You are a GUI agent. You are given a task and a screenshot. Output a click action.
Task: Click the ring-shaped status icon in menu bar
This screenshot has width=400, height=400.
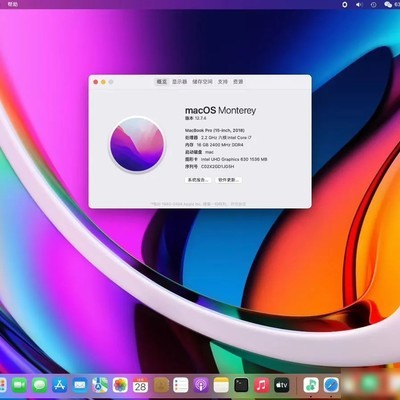tap(345, 4)
